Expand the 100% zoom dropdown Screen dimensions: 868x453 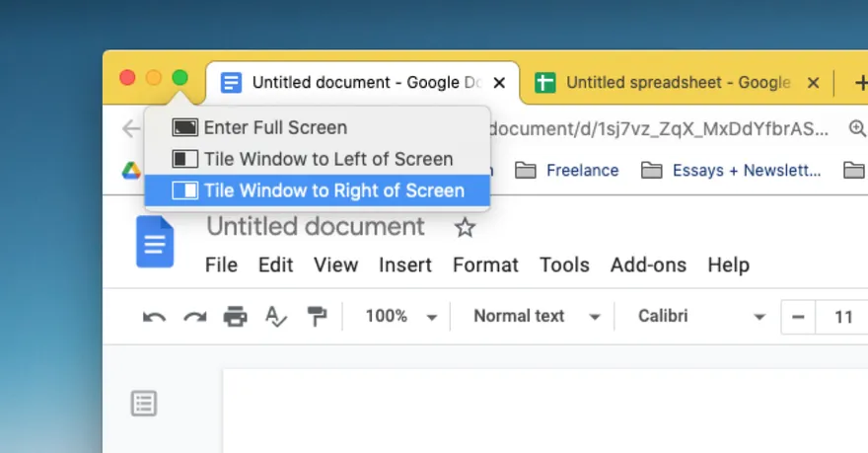point(400,317)
